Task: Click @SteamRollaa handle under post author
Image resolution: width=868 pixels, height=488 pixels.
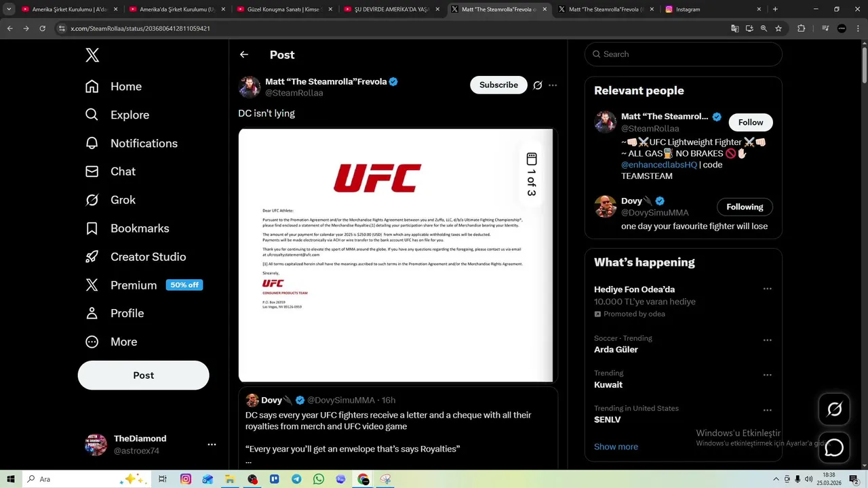Action: point(294,93)
